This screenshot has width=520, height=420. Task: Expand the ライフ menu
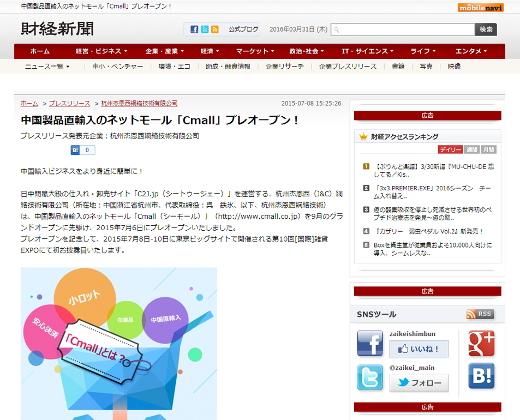pyautogui.click(x=423, y=51)
